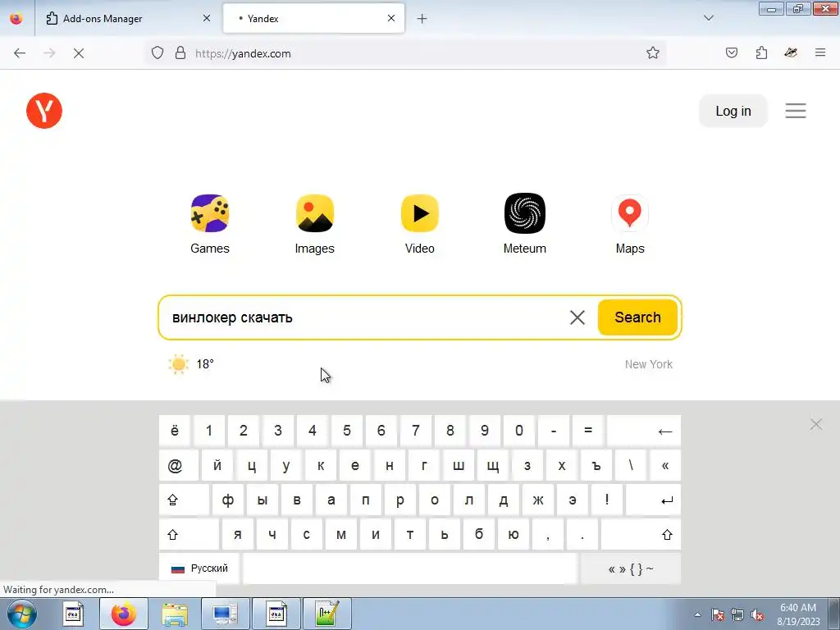Open a new browser tab
Screen dimensions: 840x630
422,19
